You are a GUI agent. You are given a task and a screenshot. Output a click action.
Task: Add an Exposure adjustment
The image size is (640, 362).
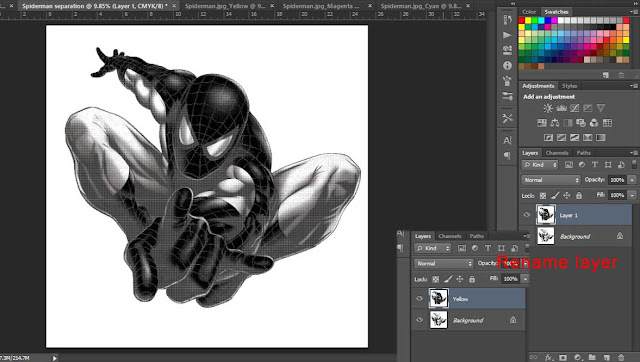coord(588,108)
